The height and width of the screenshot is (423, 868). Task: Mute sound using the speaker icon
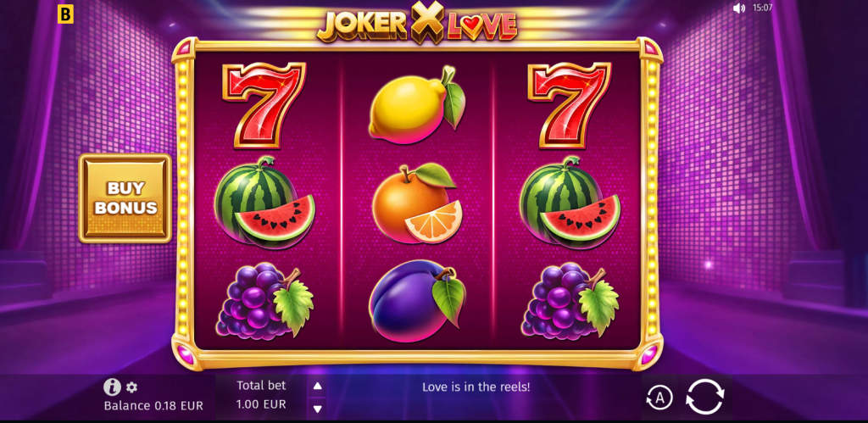[x=739, y=8]
